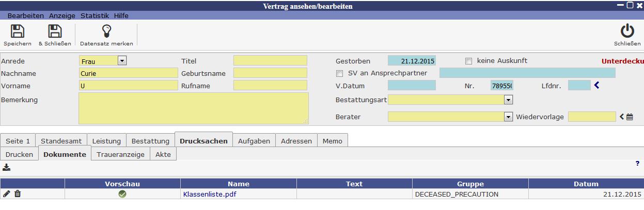Click the download icon above the document table

pyautogui.click(x=6, y=167)
